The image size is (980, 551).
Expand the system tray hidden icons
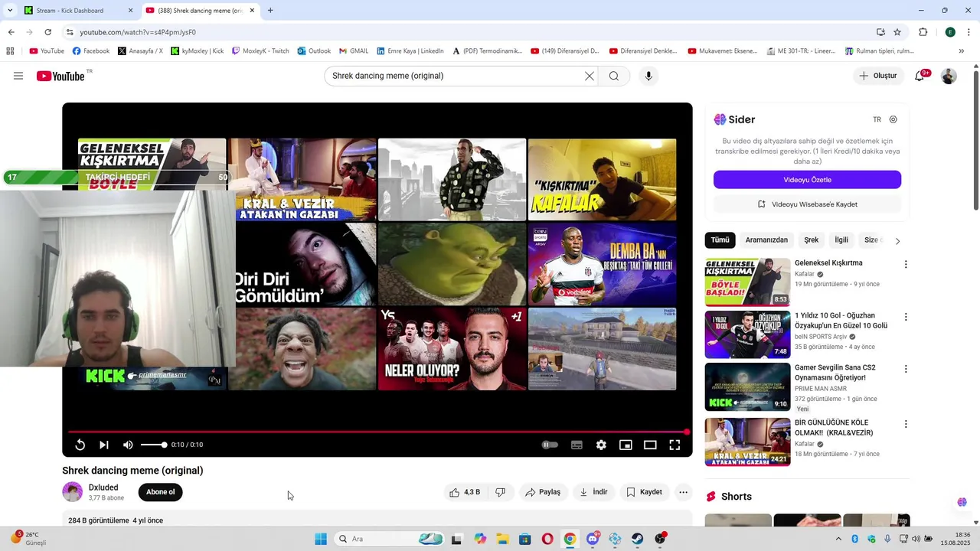click(x=838, y=539)
